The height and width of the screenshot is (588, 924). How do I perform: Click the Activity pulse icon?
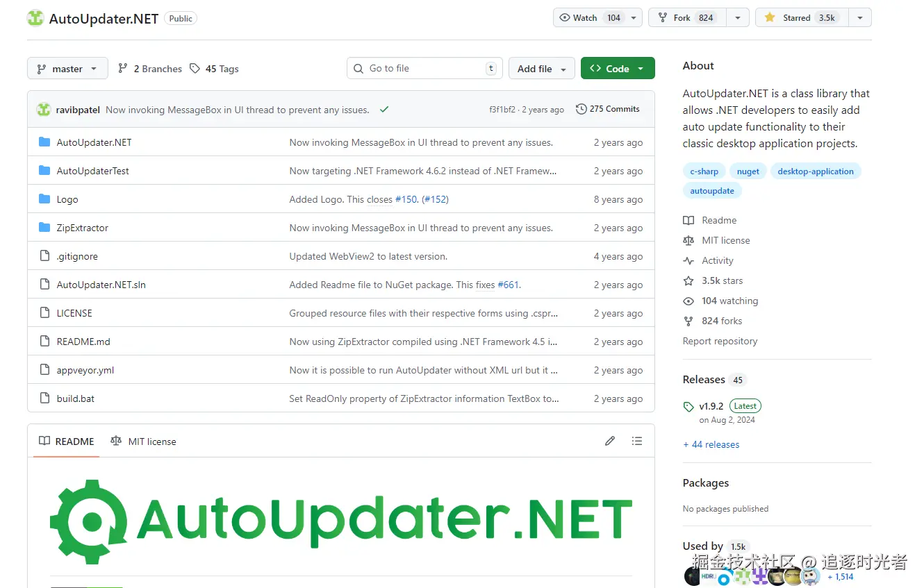pyautogui.click(x=688, y=260)
